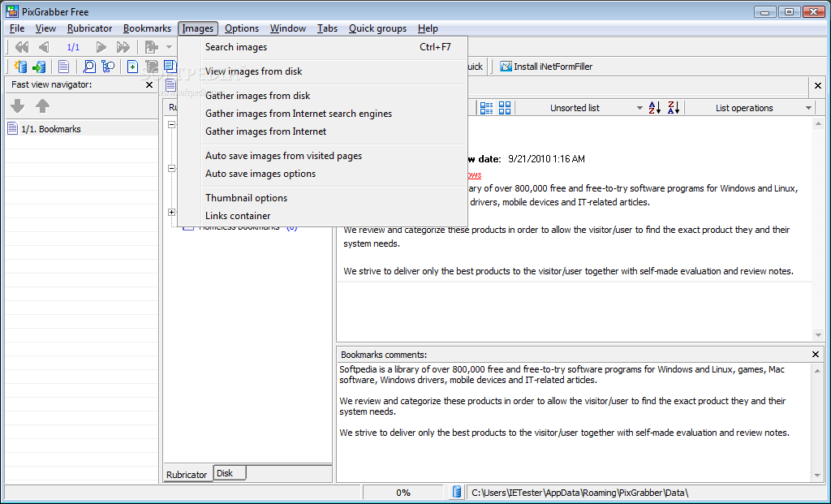This screenshot has height=504, width=831.
Task: Choose View images from disk
Action: [x=323, y=71]
